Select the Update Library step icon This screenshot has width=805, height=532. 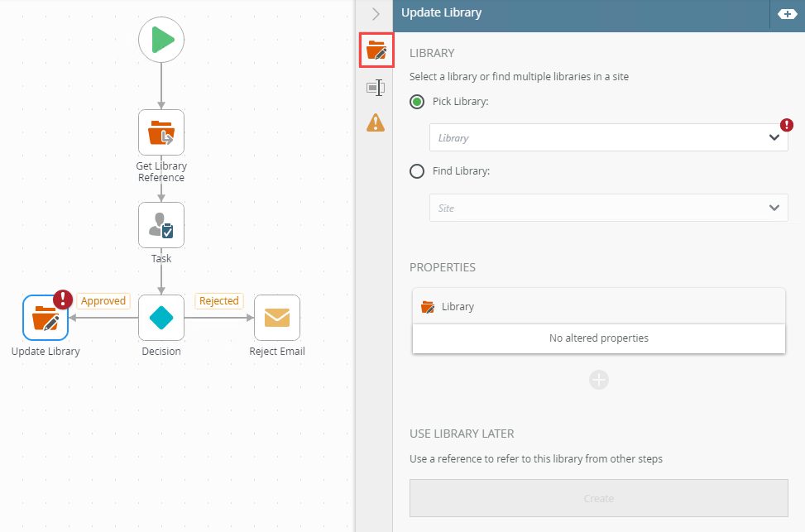[46, 318]
